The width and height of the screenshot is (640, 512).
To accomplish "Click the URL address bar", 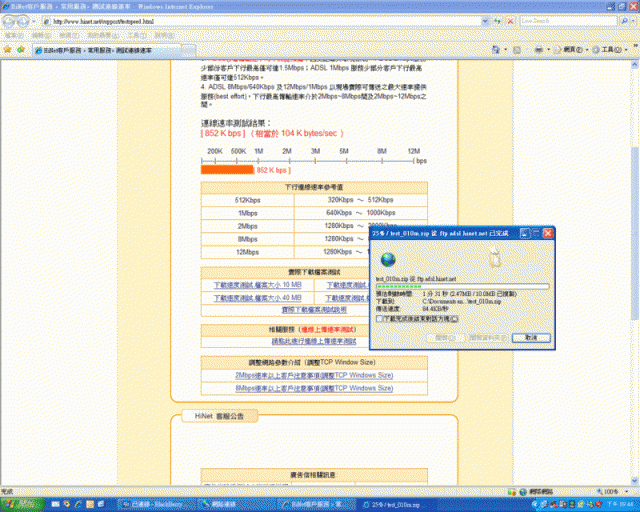I will [x=261, y=21].
